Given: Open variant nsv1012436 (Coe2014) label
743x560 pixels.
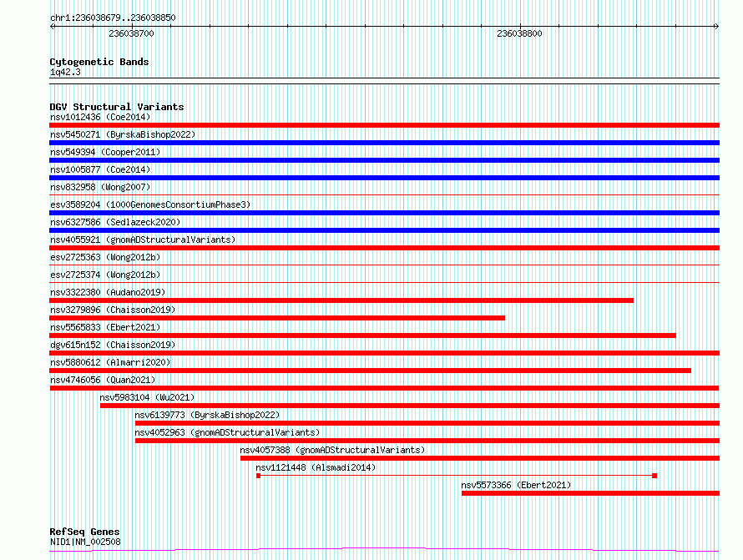Looking at the screenshot, I should click(100, 117).
